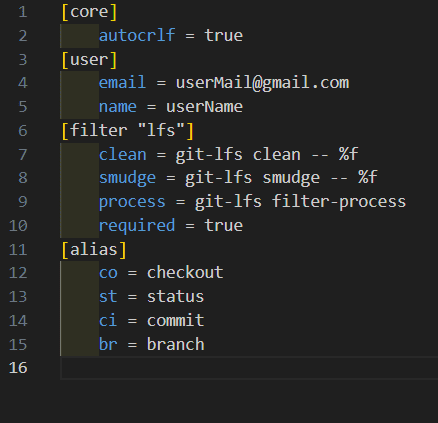Click the co alias key
438x423 pixels.
(x=108, y=273)
